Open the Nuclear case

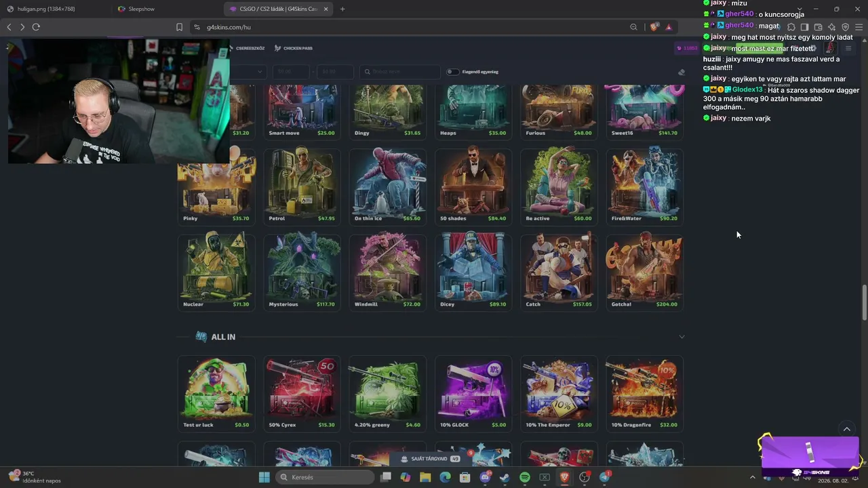point(216,272)
